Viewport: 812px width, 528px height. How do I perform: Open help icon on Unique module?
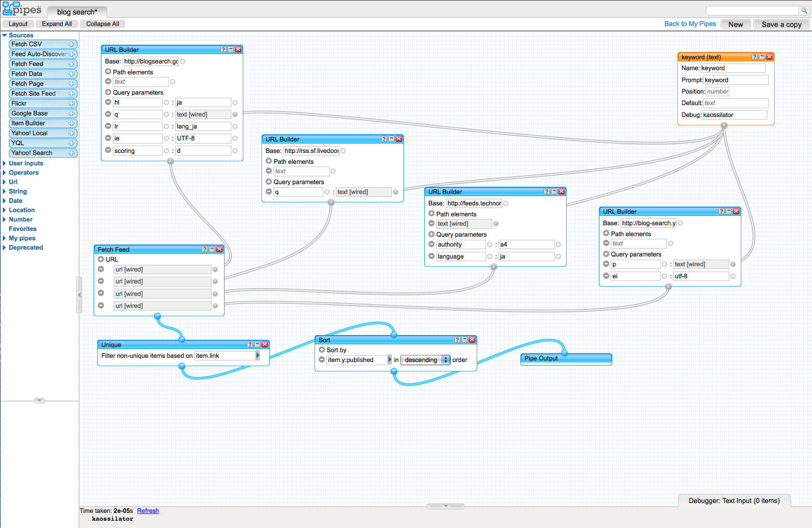click(x=250, y=344)
